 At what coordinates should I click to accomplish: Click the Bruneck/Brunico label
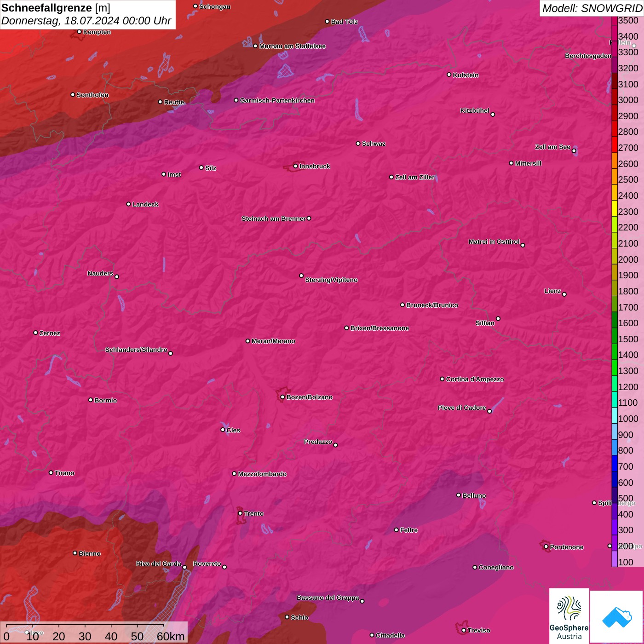tap(432, 305)
